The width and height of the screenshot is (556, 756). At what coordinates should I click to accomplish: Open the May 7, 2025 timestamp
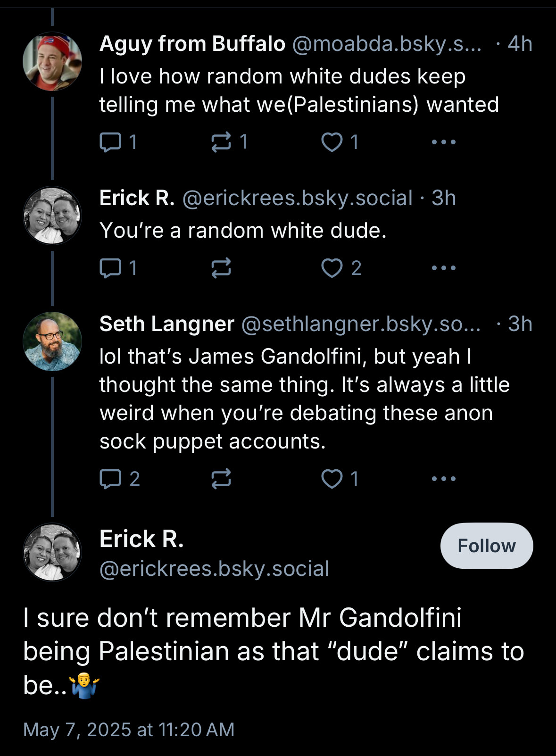click(x=129, y=730)
